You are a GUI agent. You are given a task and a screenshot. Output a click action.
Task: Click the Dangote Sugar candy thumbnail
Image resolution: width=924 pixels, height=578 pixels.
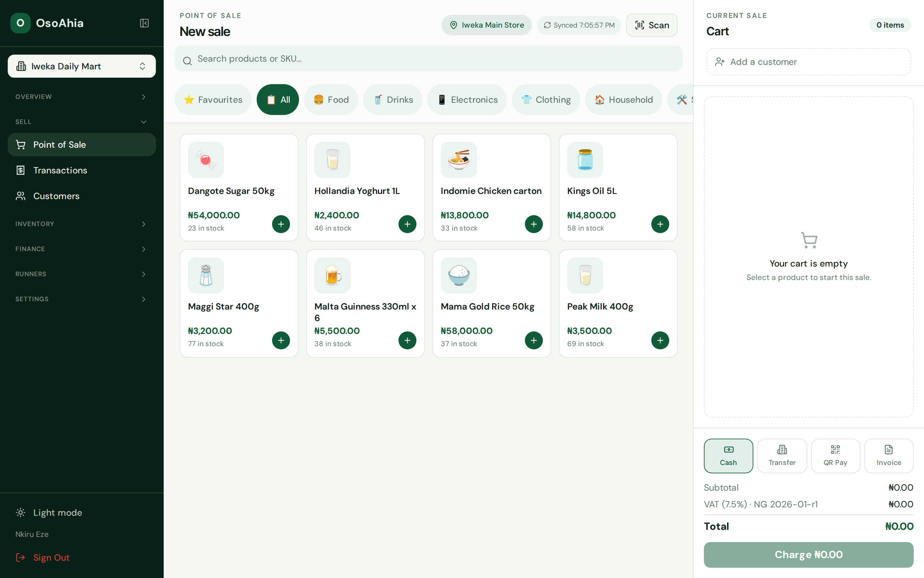[x=206, y=160]
